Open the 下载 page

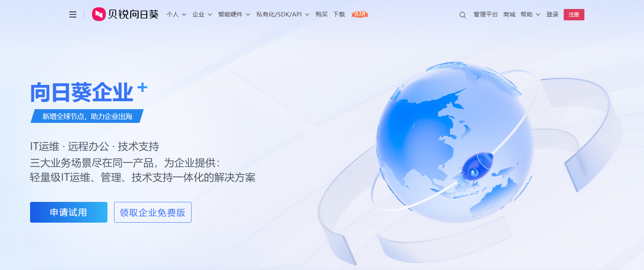339,14
